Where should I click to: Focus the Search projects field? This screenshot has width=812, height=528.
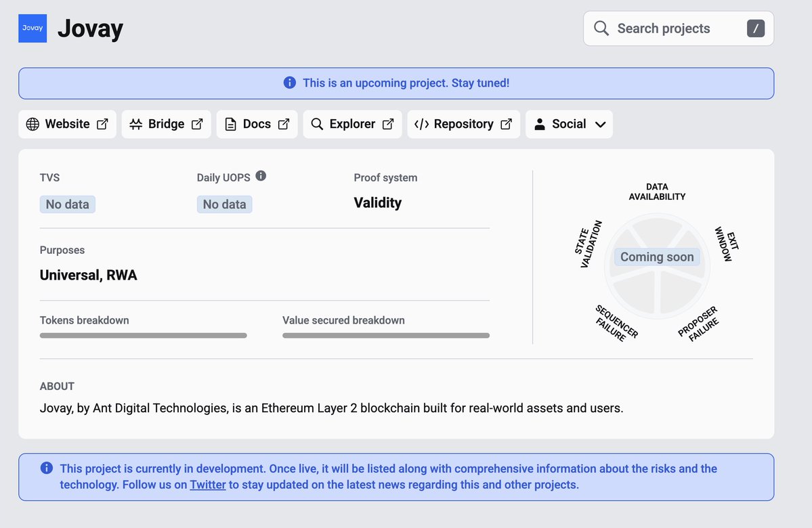[x=679, y=28]
